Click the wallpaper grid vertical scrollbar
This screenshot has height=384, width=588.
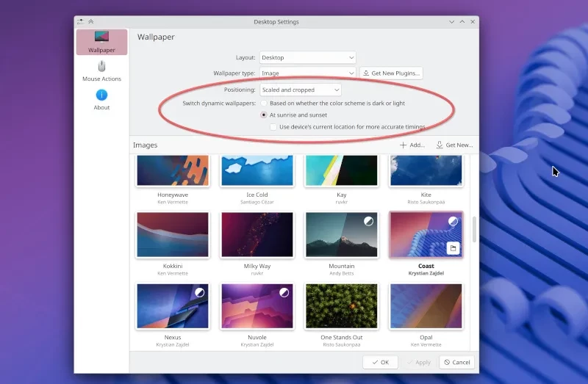474,229
